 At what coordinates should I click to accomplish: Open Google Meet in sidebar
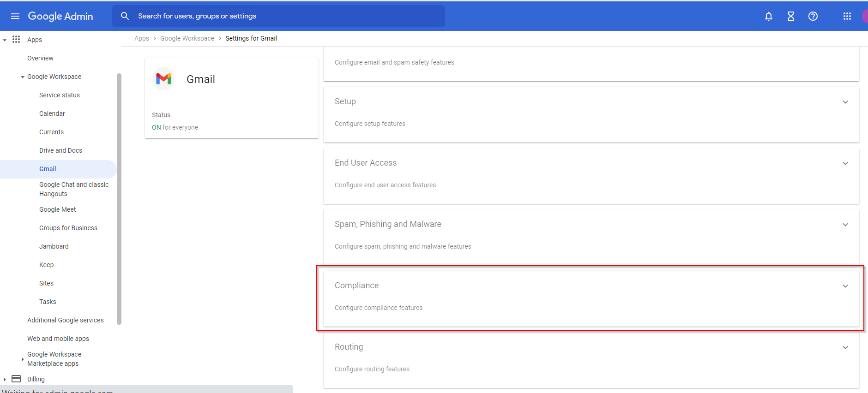57,209
